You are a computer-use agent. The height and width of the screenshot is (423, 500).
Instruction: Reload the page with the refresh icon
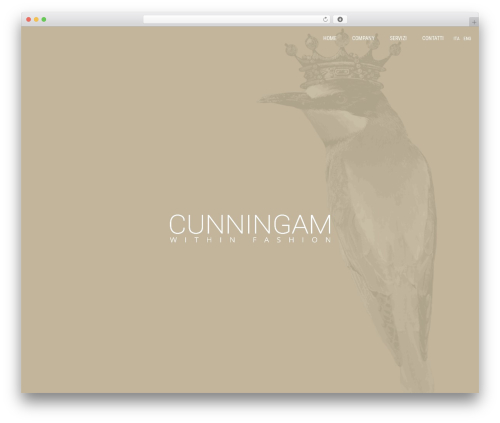325,19
